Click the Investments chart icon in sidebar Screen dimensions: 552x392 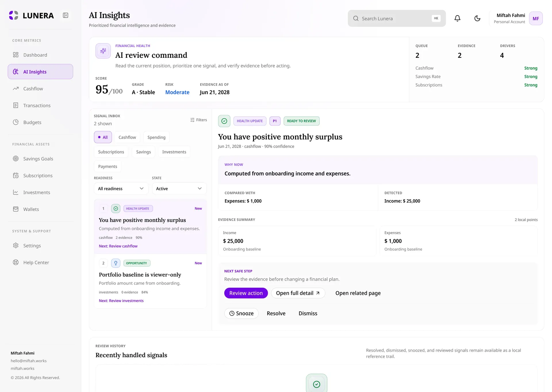tap(16, 192)
